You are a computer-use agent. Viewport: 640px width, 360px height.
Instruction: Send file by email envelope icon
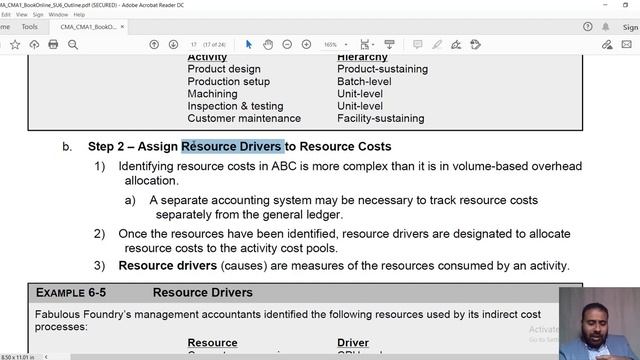point(627,44)
